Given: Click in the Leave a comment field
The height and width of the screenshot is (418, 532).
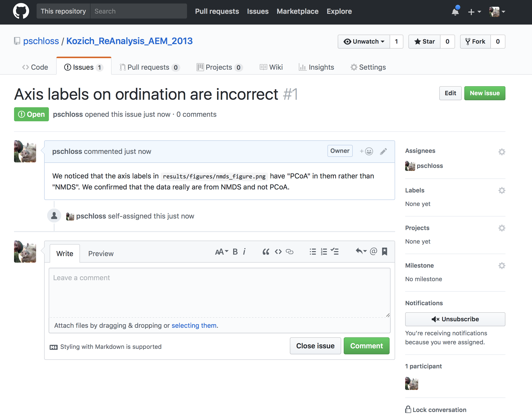Looking at the screenshot, I should coord(220,293).
